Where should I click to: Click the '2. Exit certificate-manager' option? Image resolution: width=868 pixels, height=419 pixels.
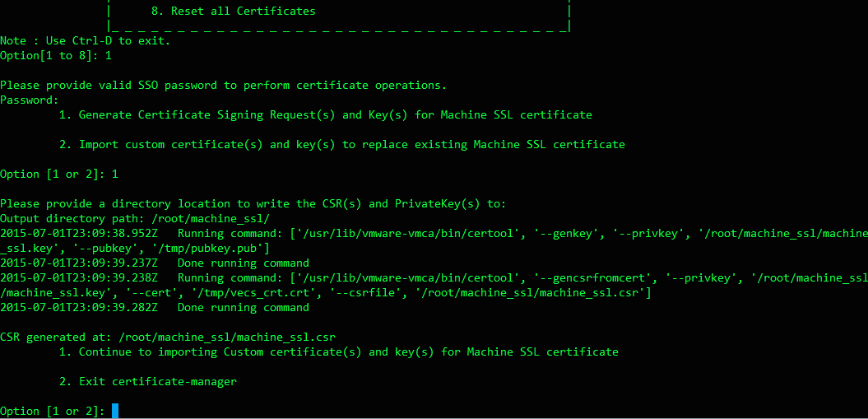pos(148,381)
